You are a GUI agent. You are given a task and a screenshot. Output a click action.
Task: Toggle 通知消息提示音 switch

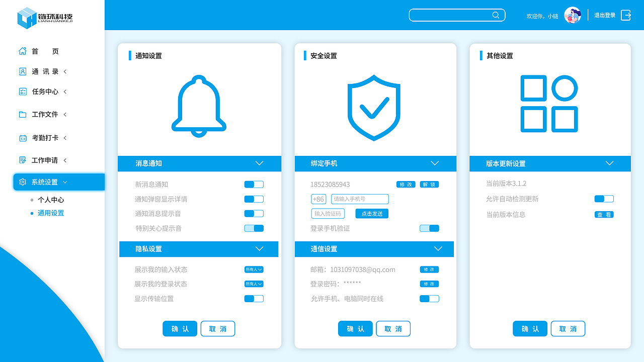[x=254, y=214]
